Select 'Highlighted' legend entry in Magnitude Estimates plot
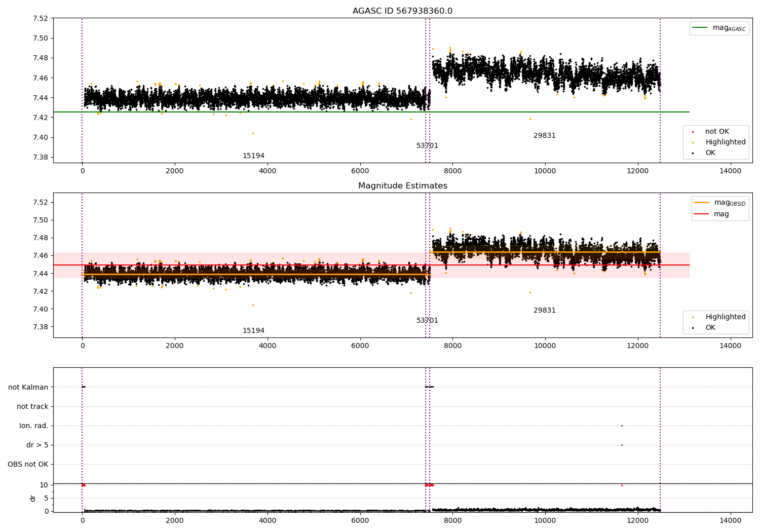This screenshot has height=532, width=760. click(725, 317)
